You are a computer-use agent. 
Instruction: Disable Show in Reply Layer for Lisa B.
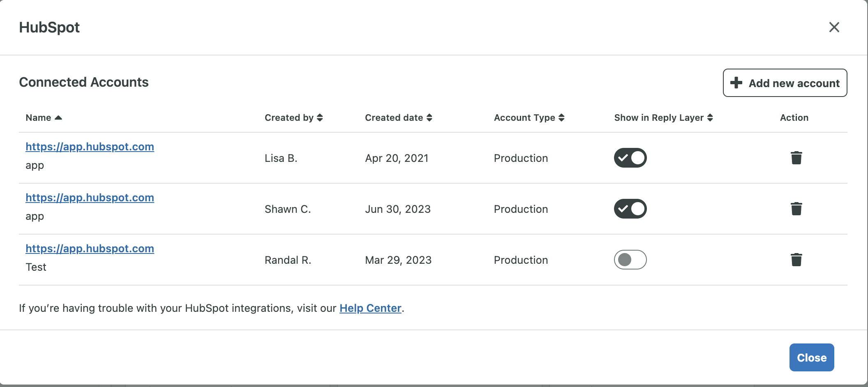pos(630,158)
